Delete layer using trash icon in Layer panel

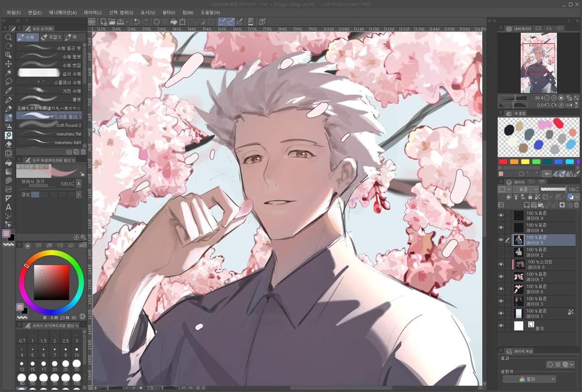click(576, 205)
